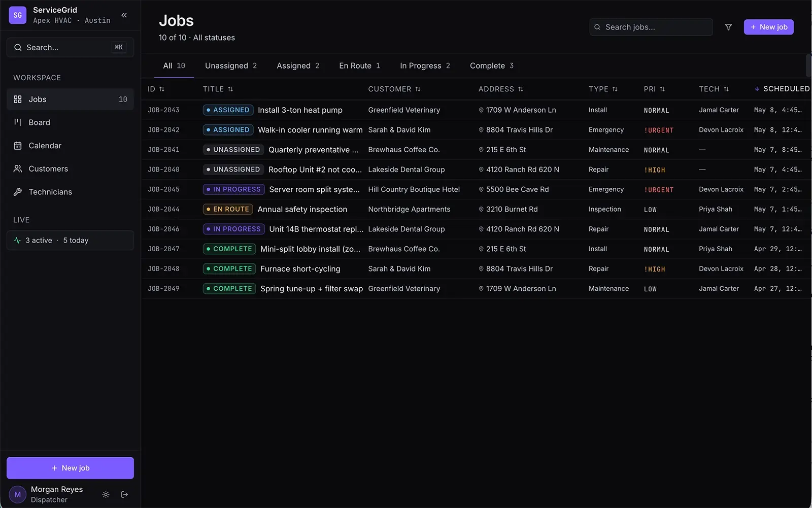Click tech Priya Shah on JOB-2047

click(x=716, y=249)
